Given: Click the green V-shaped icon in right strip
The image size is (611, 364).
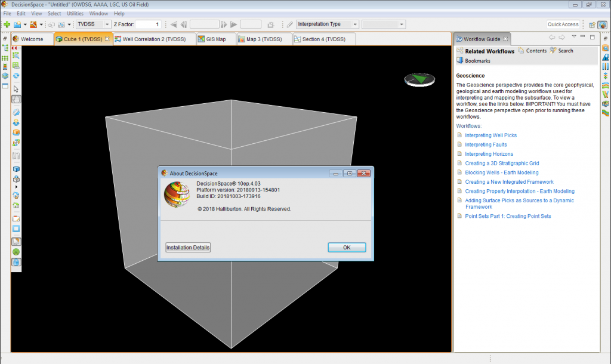Looking at the screenshot, I should tap(605, 95).
